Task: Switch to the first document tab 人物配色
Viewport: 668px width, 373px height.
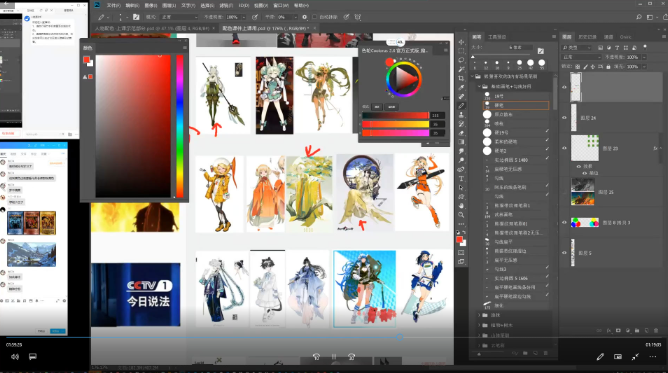Action: pos(152,28)
